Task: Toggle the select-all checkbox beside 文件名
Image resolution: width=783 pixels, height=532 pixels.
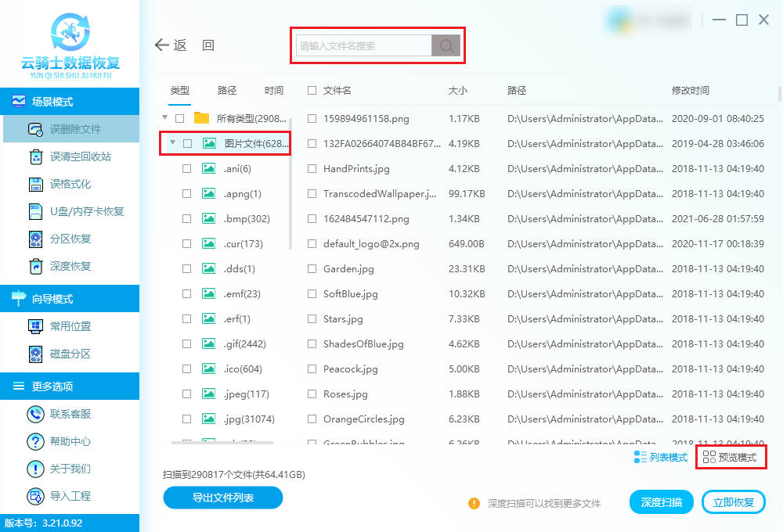Action: (x=312, y=91)
